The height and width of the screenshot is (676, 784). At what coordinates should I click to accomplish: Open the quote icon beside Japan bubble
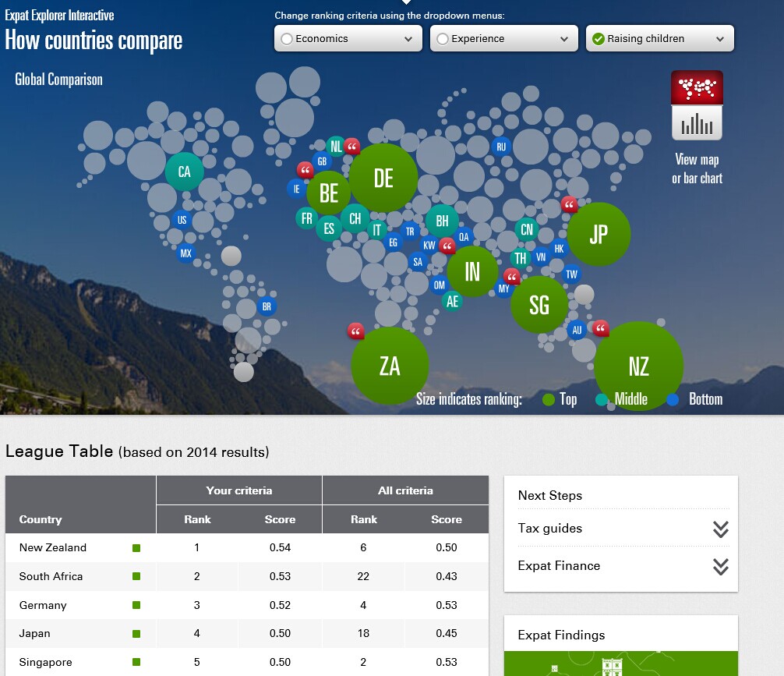pyautogui.click(x=570, y=205)
